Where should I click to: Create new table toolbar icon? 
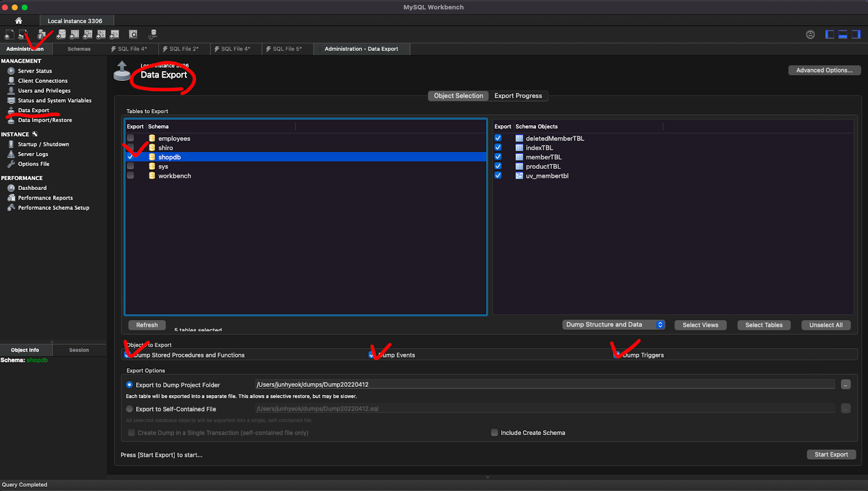pos(74,34)
